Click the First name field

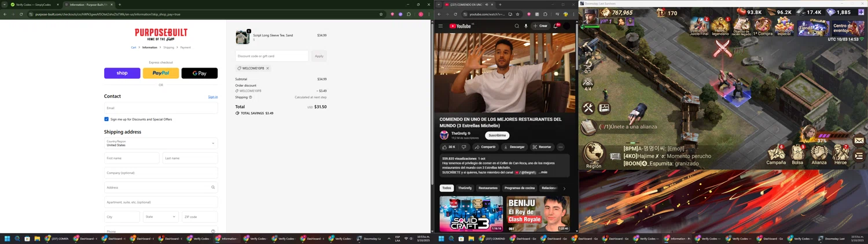tap(132, 158)
